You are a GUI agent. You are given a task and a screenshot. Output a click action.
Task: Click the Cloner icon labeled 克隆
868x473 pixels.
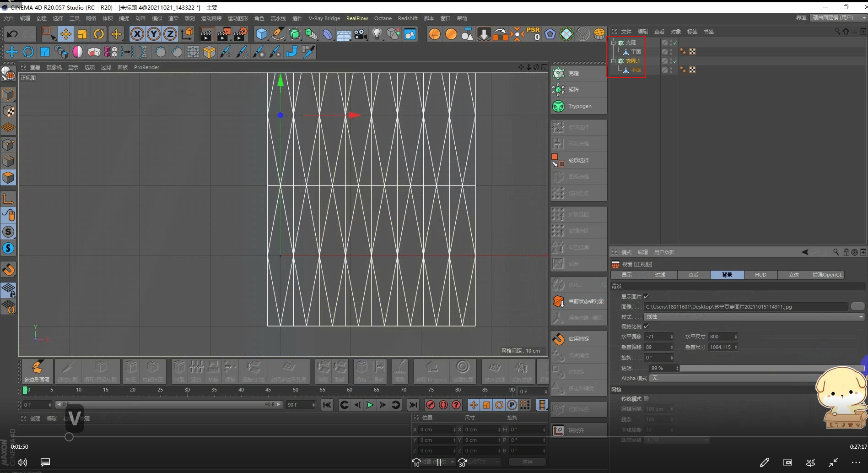click(558, 73)
